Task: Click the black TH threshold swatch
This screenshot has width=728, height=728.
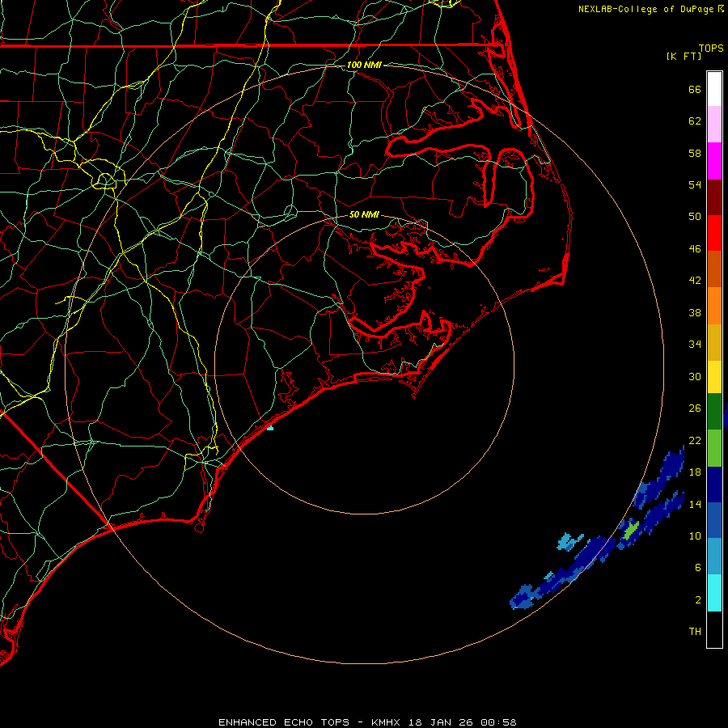Action: (x=714, y=629)
